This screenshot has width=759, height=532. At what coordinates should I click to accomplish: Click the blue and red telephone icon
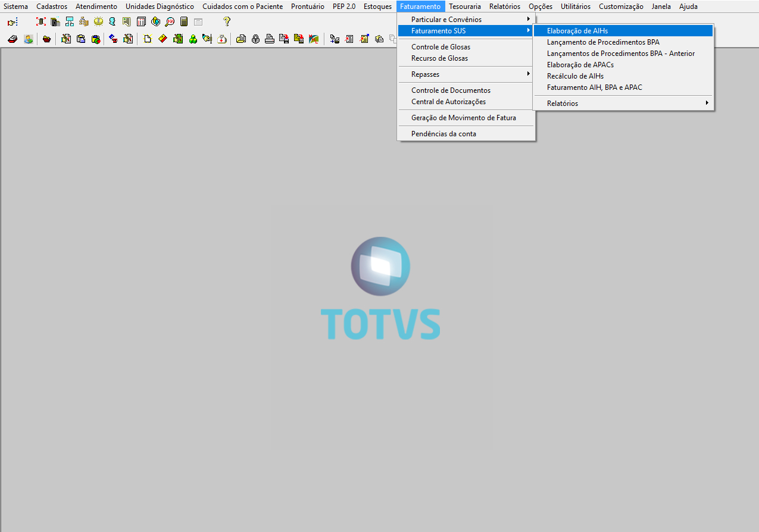coord(113,39)
